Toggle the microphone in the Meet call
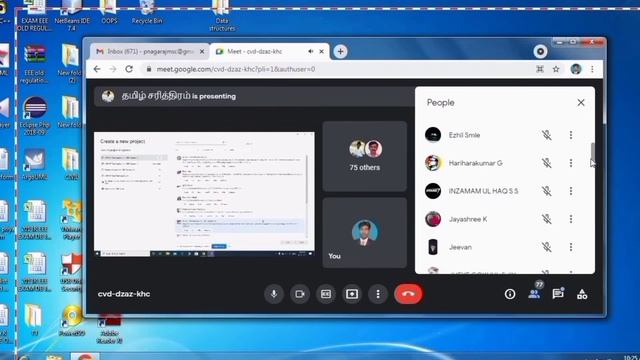This screenshot has width=640, height=360. pyautogui.click(x=274, y=294)
